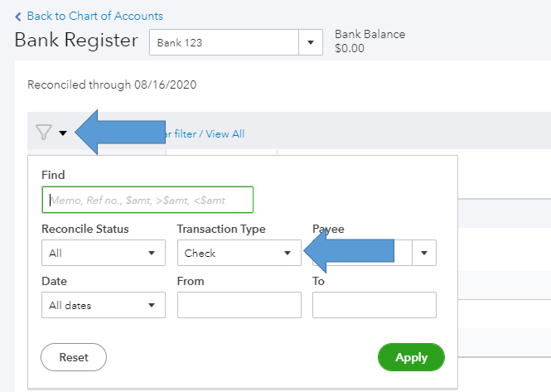The image size is (551, 392).
Task: Expand the caret next to the funnel icon
Action: point(63,133)
